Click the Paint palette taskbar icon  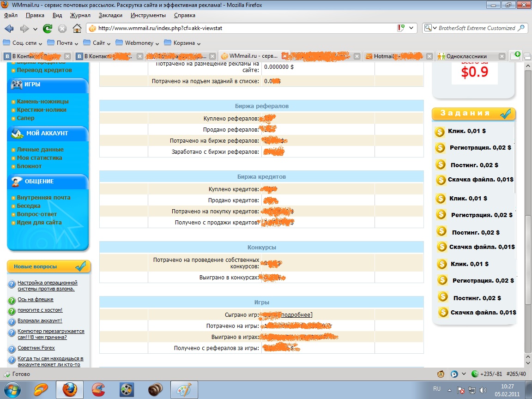click(x=184, y=389)
